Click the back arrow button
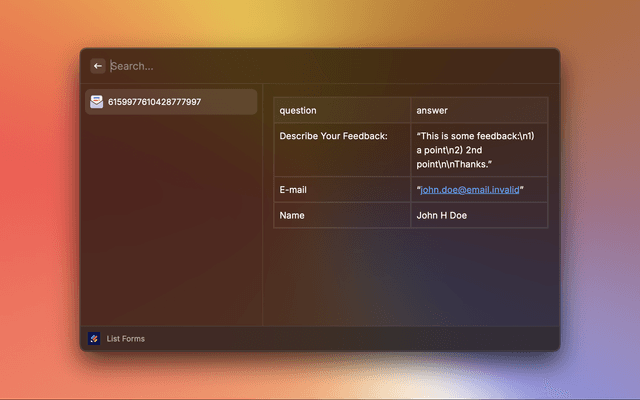Screen dimensions: 640x400 coord(98,66)
